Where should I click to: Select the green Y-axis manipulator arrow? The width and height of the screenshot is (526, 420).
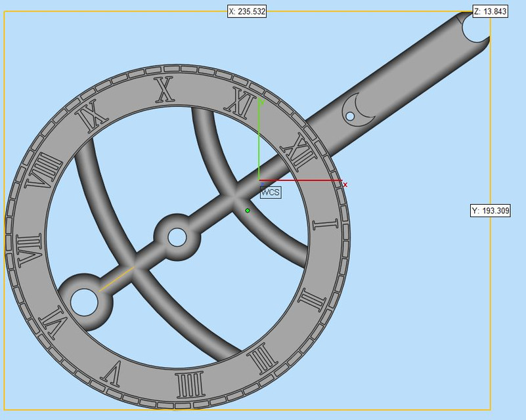[x=261, y=138]
